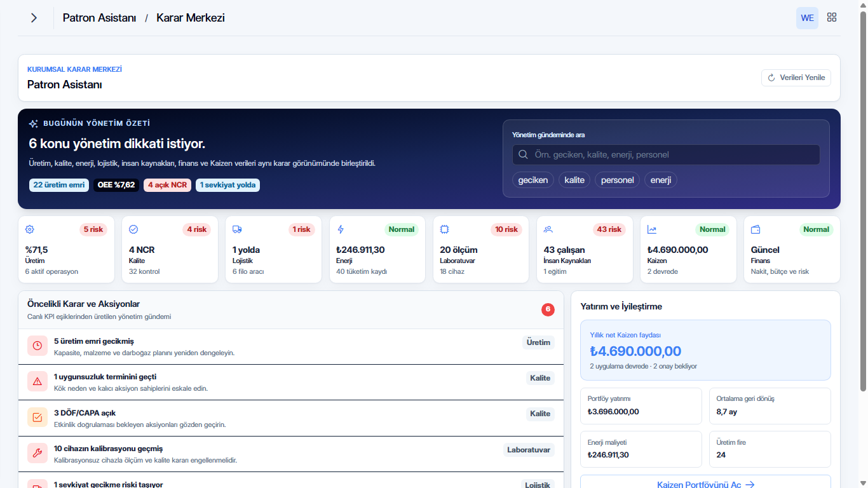Open 1 uygunsuzluk terminini geçti action
The width and height of the screenshot is (868, 488).
tap(291, 383)
